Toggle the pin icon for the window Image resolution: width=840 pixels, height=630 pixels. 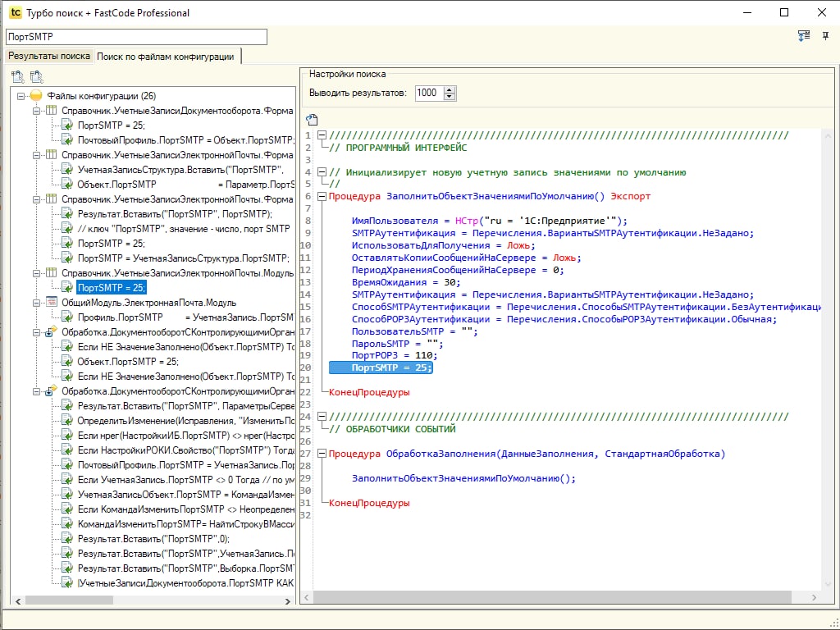click(825, 36)
